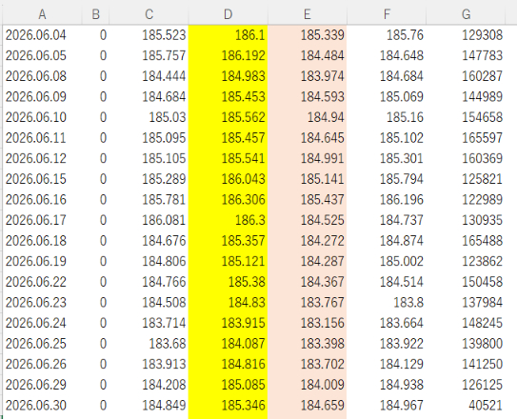Viewport: 517px width, 420px height.
Task: Click yellow cell with 185.38
Action: point(228,282)
